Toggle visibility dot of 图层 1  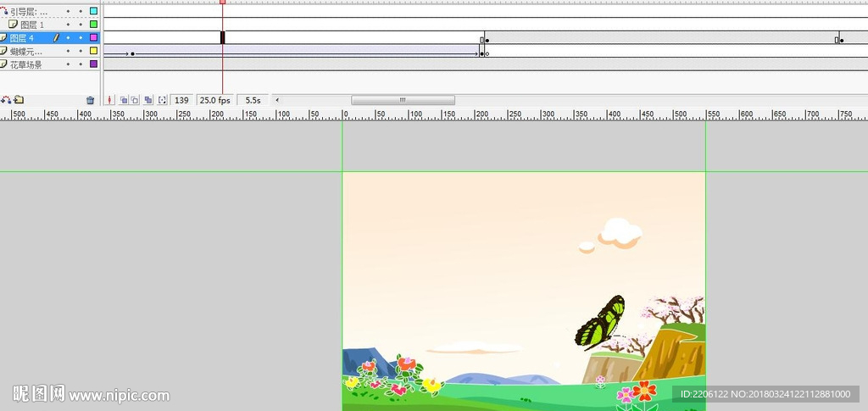69,25
